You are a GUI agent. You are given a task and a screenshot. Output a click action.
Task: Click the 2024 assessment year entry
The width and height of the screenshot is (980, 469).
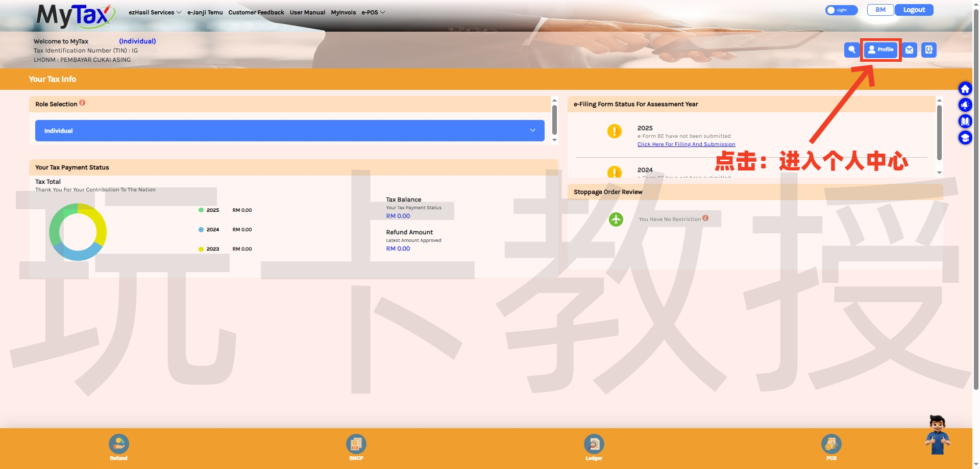pyautogui.click(x=645, y=170)
